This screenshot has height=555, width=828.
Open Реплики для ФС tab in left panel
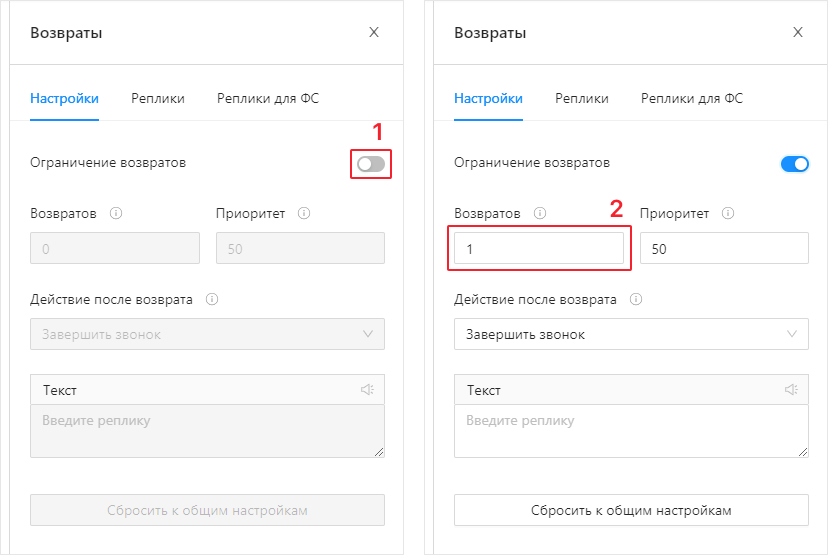[268, 98]
